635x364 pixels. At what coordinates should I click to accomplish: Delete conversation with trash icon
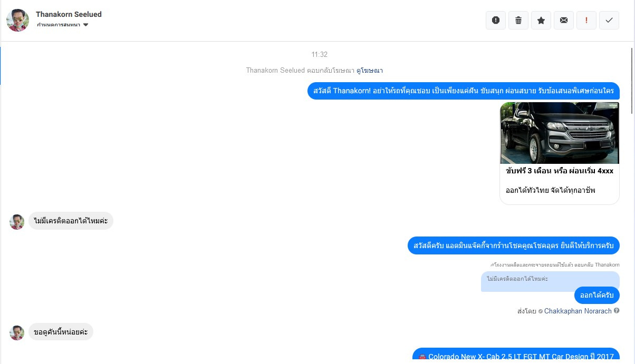[x=518, y=20]
